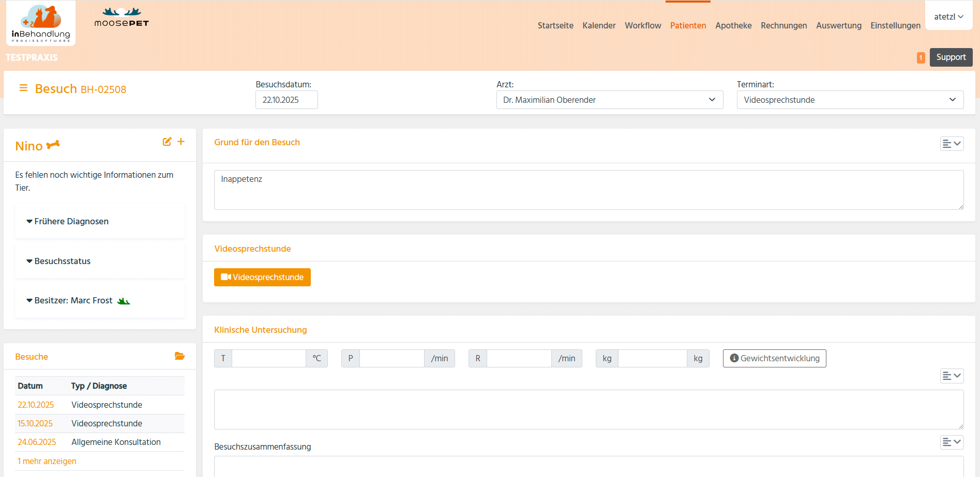Click the info icon on Gewichtsentwicklung button
The image size is (980, 477).
735,358
